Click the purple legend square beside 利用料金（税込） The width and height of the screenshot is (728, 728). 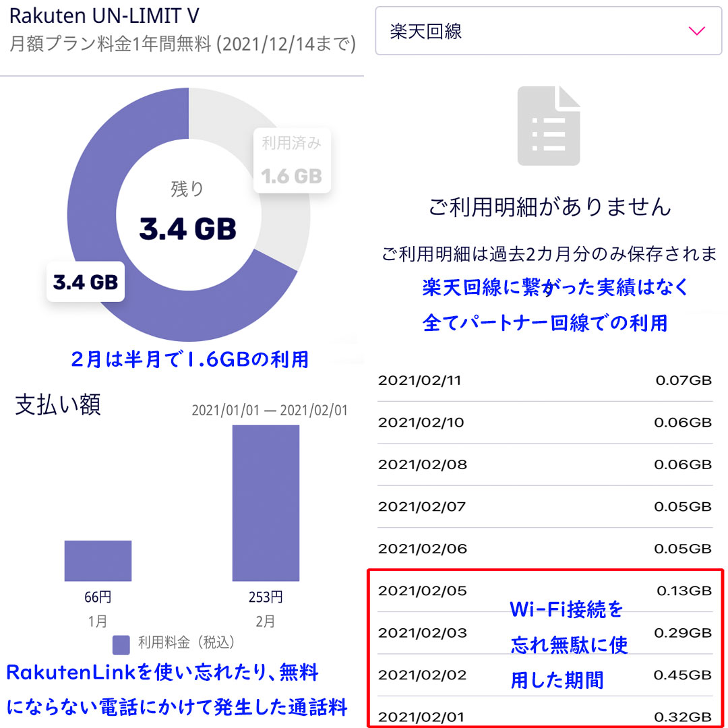[x=121, y=645]
